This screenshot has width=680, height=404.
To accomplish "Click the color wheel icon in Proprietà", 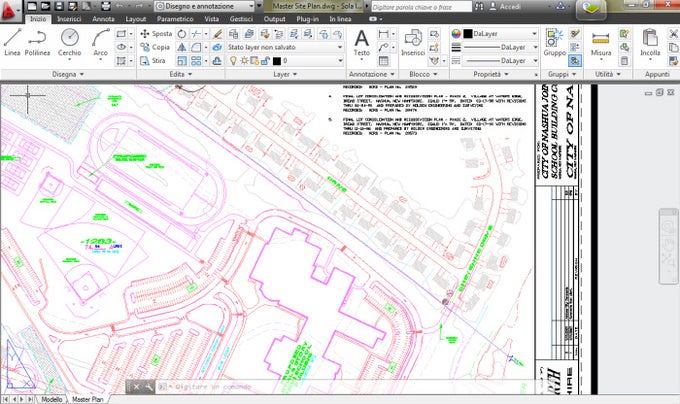I will coord(456,33).
